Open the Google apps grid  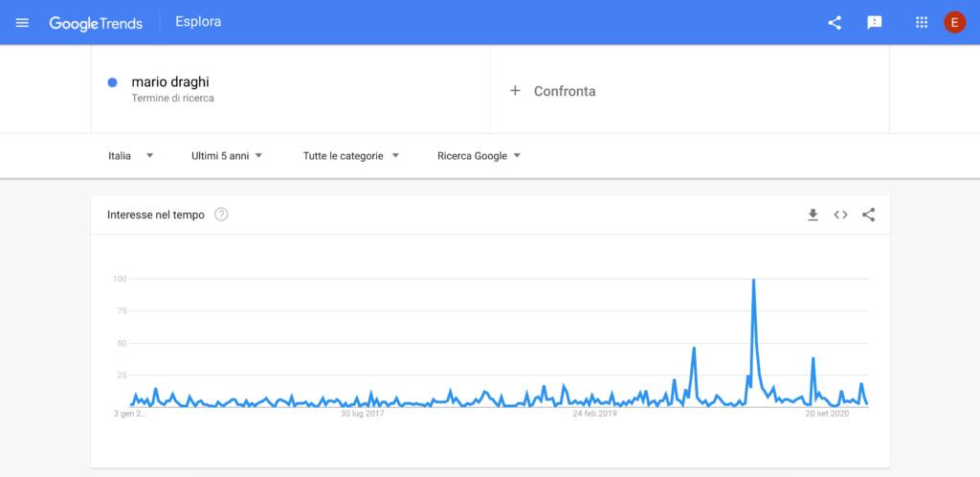click(x=922, y=22)
